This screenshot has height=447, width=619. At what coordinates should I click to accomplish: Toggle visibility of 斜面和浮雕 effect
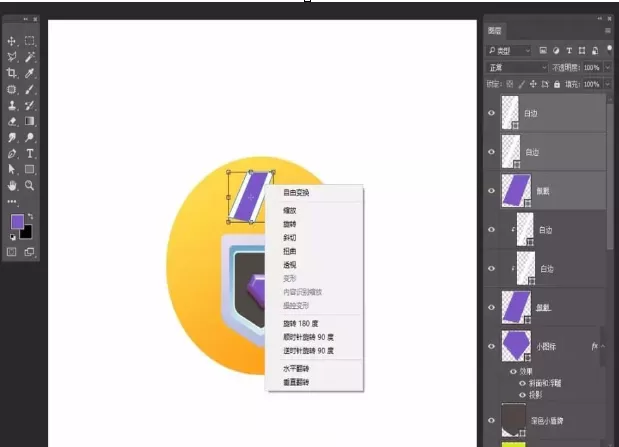522,383
